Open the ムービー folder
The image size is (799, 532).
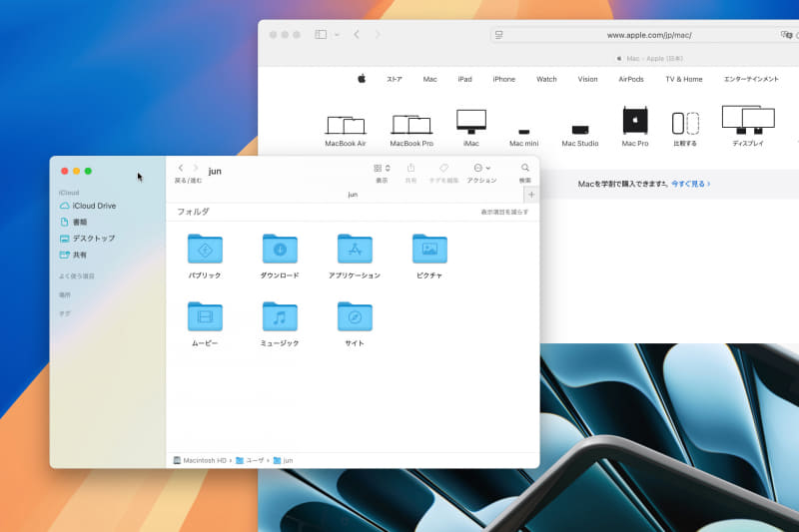coord(205,316)
